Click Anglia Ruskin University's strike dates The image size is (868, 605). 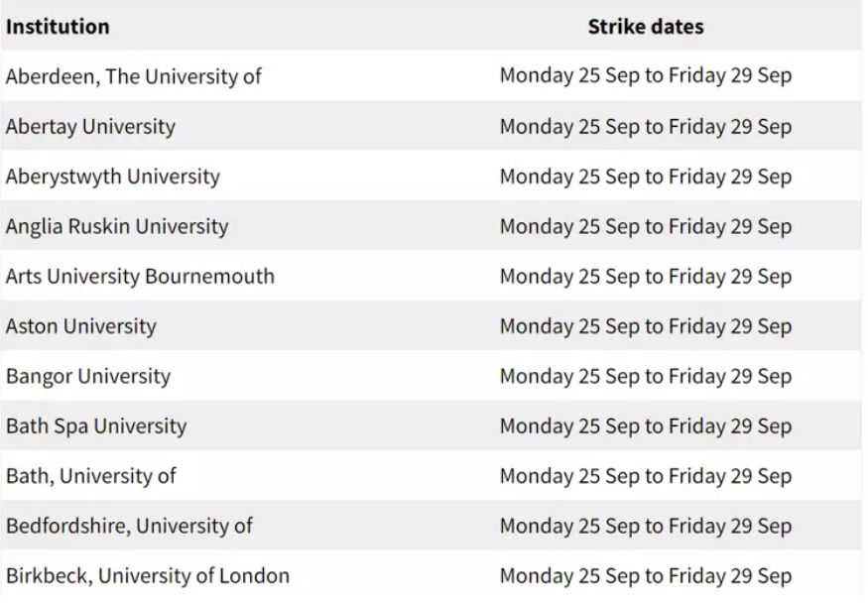(x=646, y=226)
